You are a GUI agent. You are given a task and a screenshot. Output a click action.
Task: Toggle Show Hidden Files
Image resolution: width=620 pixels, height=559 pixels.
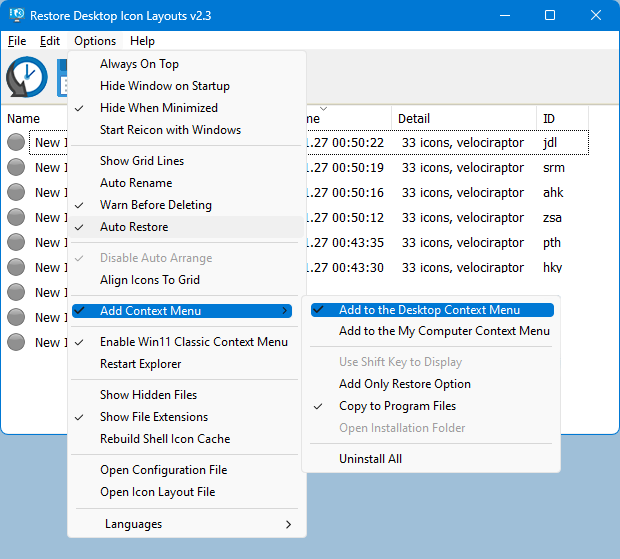pyautogui.click(x=186, y=395)
